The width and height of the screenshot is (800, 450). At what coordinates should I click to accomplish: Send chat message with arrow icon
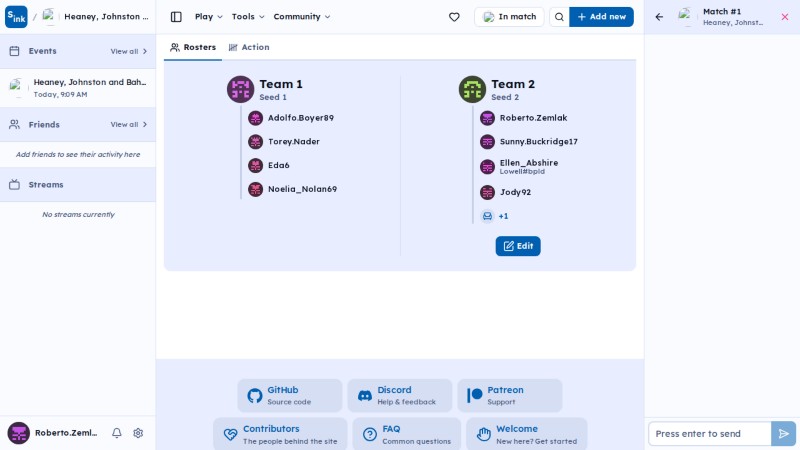coord(783,434)
